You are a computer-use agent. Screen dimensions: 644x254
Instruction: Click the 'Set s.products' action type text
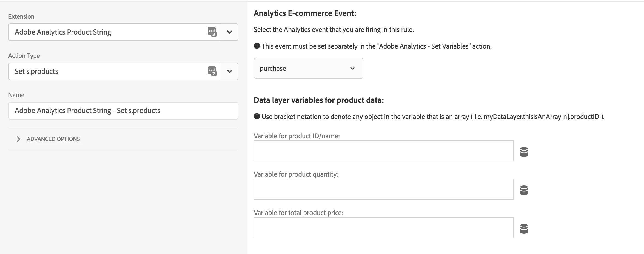pyautogui.click(x=36, y=71)
